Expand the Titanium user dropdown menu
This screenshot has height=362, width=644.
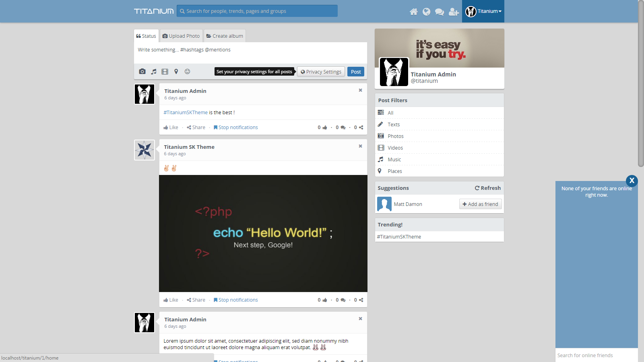point(483,11)
